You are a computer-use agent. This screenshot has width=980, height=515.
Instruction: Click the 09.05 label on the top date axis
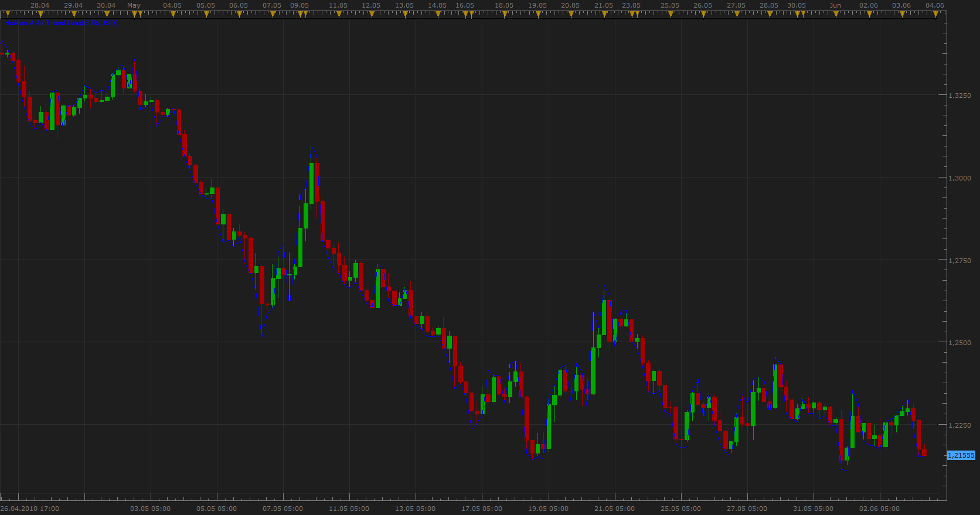coord(300,5)
